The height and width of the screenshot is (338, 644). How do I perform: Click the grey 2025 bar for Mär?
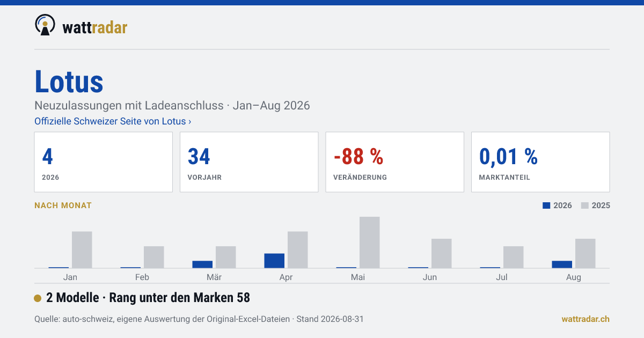tap(226, 258)
